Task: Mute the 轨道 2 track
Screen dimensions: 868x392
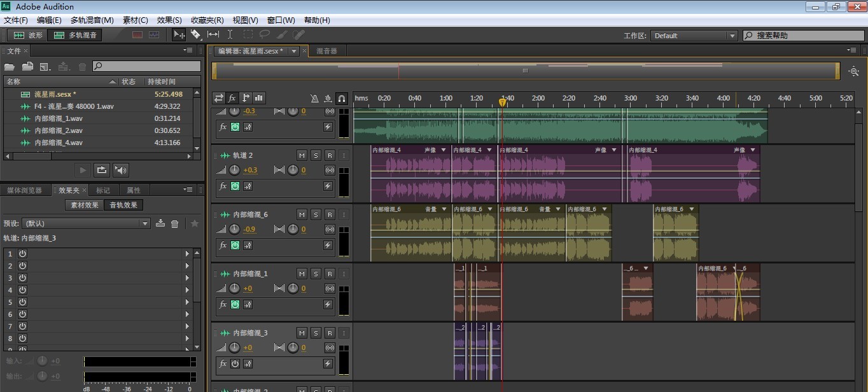Action: (302, 155)
